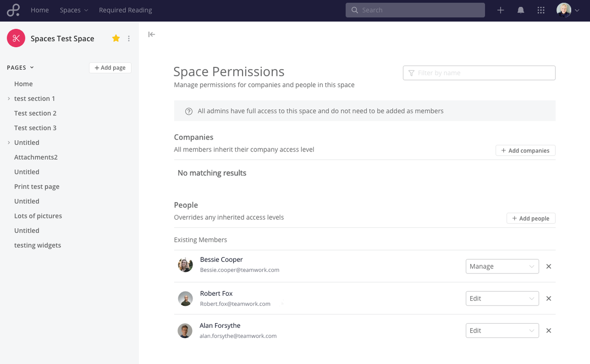
Task: Remove Bessie Cooper from the space
Action: point(549,266)
